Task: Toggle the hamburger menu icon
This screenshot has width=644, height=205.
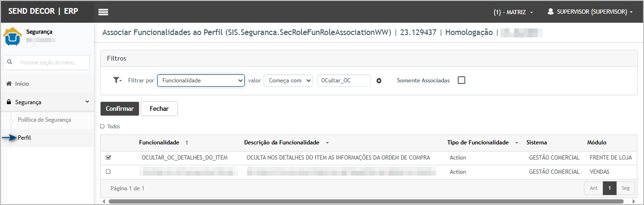Action: (x=103, y=12)
